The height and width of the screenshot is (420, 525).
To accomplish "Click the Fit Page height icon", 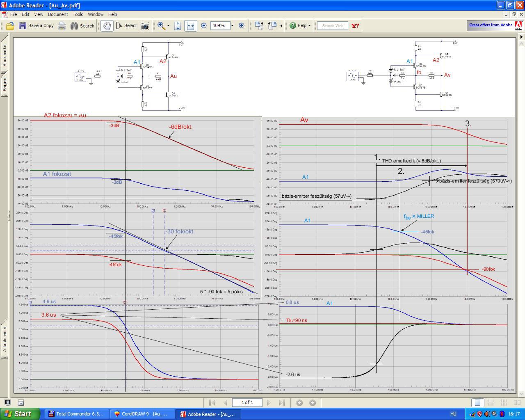I will 178,25.
